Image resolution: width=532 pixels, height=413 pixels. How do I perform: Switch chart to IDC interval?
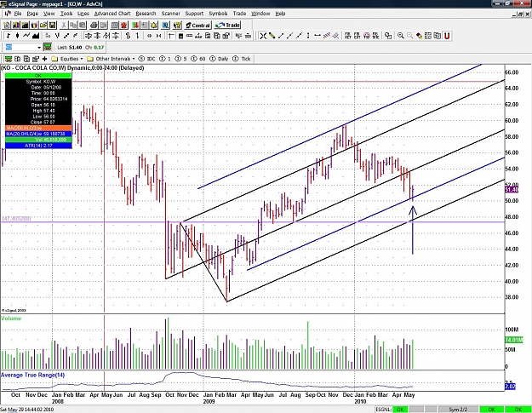tap(147, 59)
